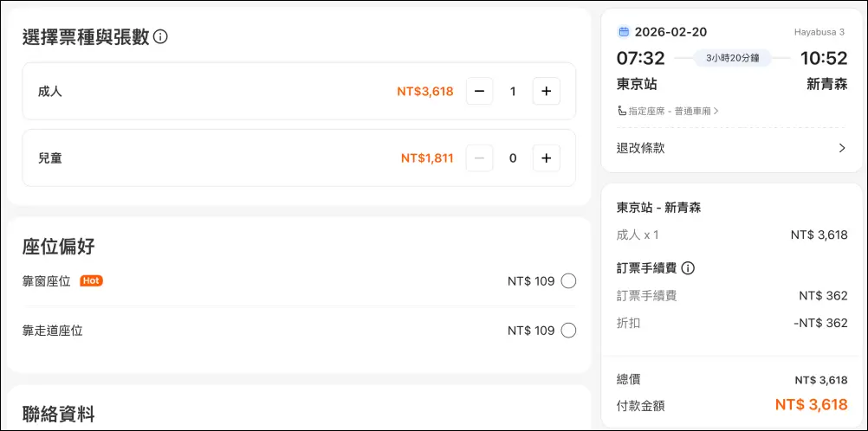This screenshot has width=868, height=431.
Task: Increase adult ticket count with plus button
Action: pos(546,91)
